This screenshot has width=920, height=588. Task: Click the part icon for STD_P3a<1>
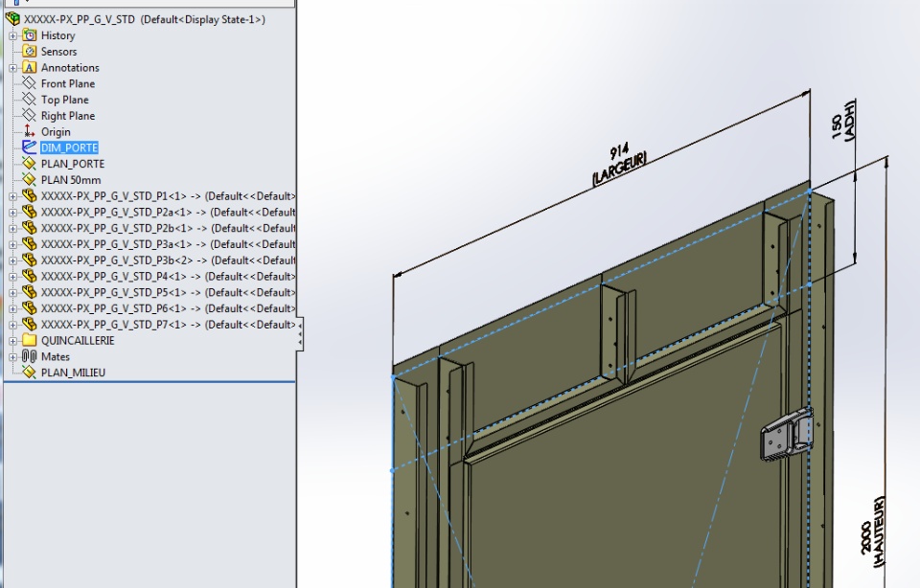point(30,244)
